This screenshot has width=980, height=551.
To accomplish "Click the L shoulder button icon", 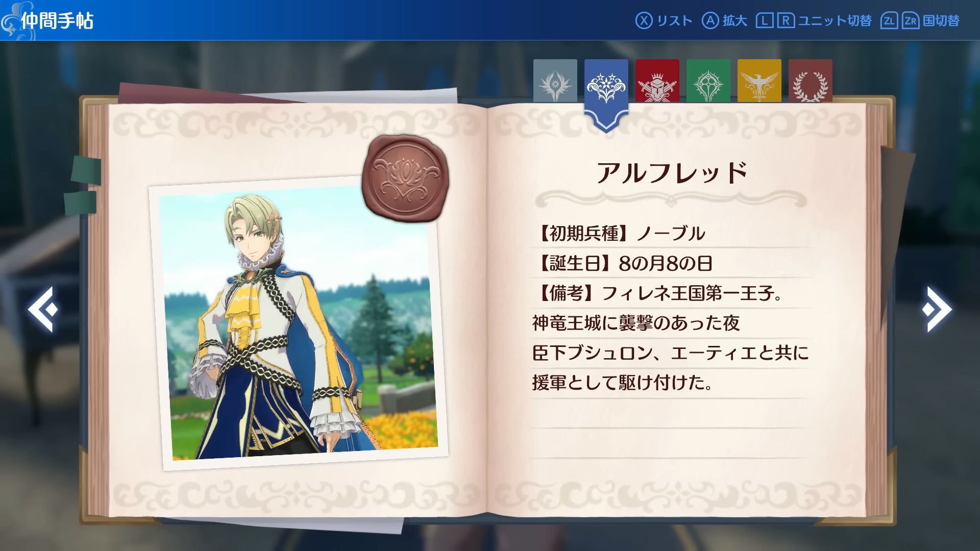I will click(x=764, y=20).
